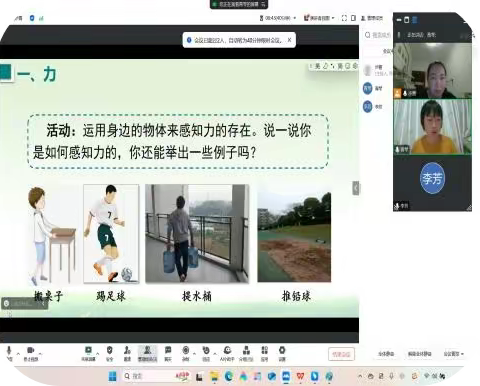This screenshot has width=480, height=386.
Task: Open the speaker view layout dropdown
Action: (x=319, y=18)
